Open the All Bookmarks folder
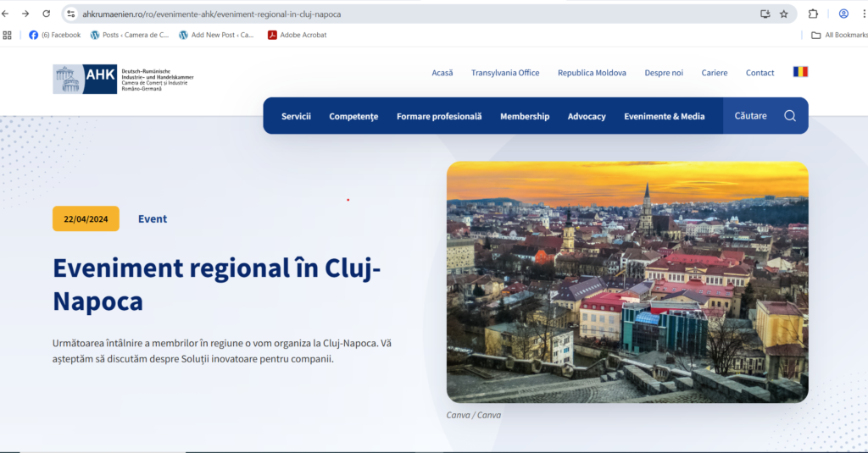 839,35
